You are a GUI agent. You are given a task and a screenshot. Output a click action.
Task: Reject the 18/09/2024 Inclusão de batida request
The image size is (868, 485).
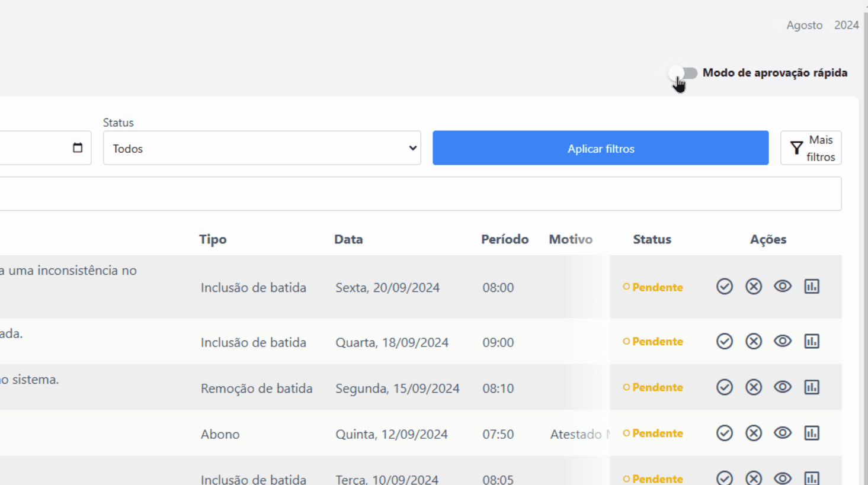(753, 341)
